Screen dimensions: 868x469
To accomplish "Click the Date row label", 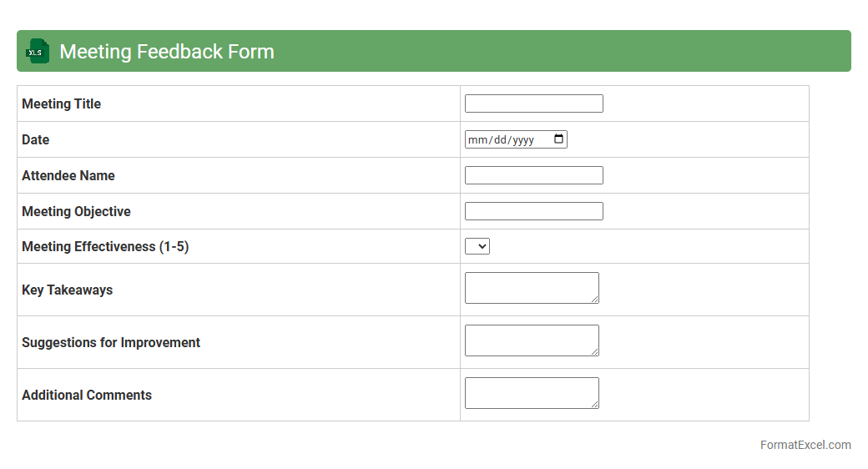I will coord(36,139).
